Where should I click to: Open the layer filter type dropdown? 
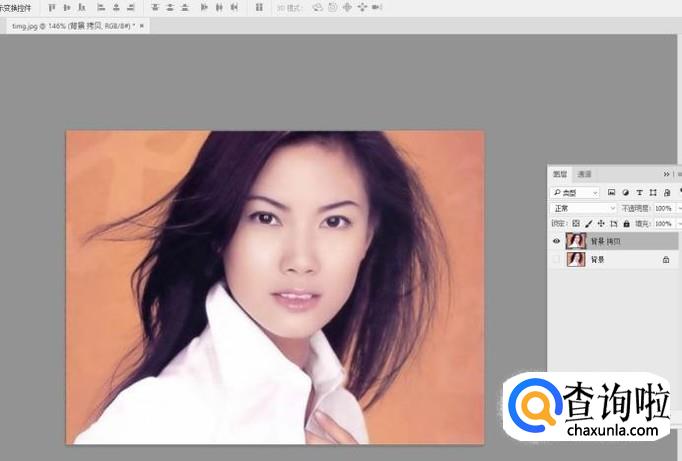pos(576,192)
